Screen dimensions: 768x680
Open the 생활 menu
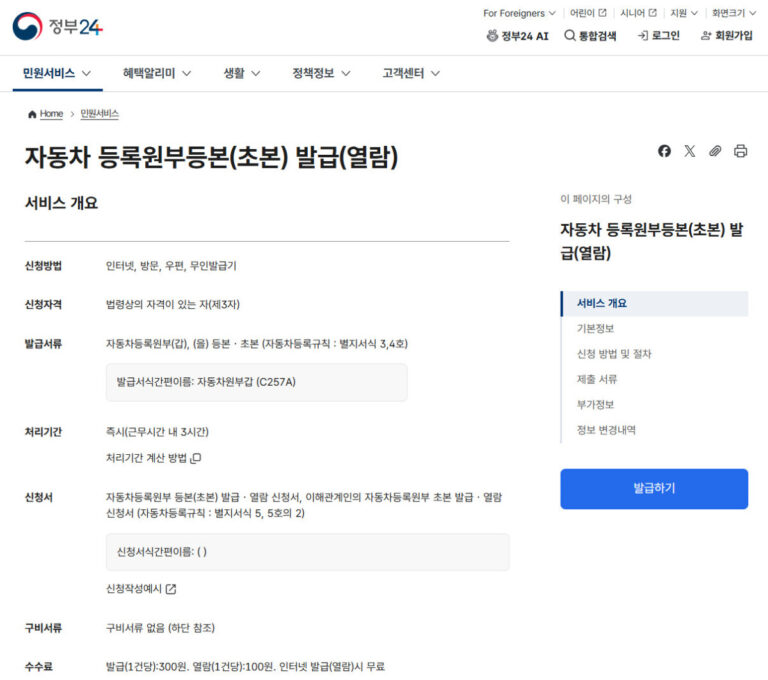[242, 73]
